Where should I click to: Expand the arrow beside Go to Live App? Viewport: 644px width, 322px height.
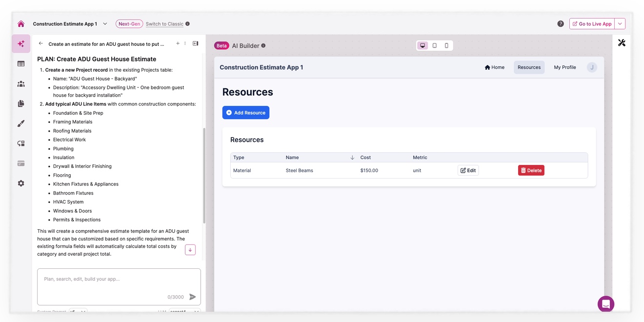click(x=620, y=24)
